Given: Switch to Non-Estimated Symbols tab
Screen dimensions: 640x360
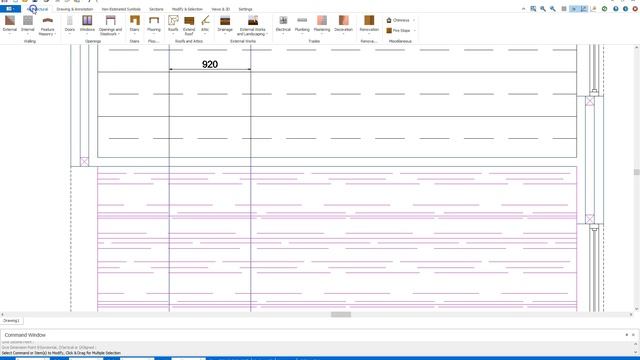Looking at the screenshot, I should 121,9.
